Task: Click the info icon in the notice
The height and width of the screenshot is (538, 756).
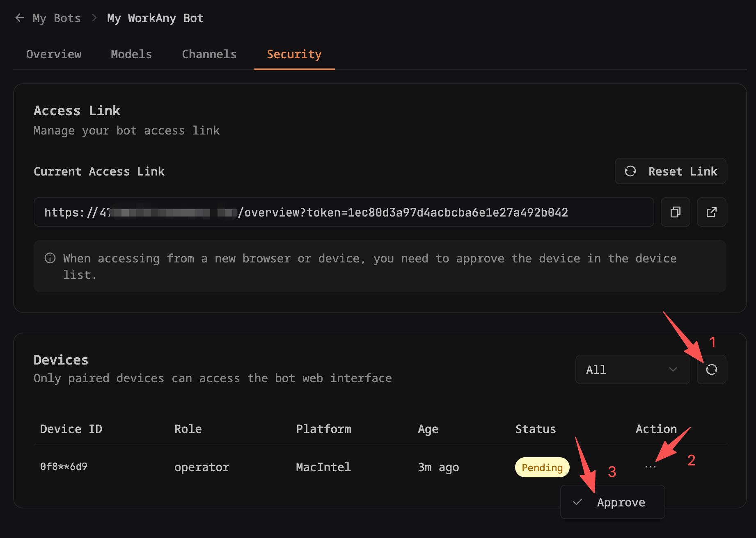Action: click(x=50, y=258)
